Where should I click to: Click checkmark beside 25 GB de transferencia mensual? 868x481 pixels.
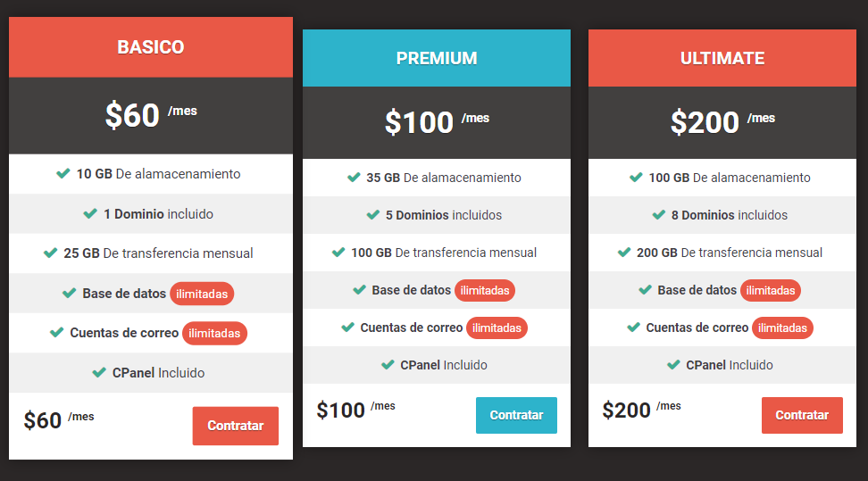click(50, 253)
